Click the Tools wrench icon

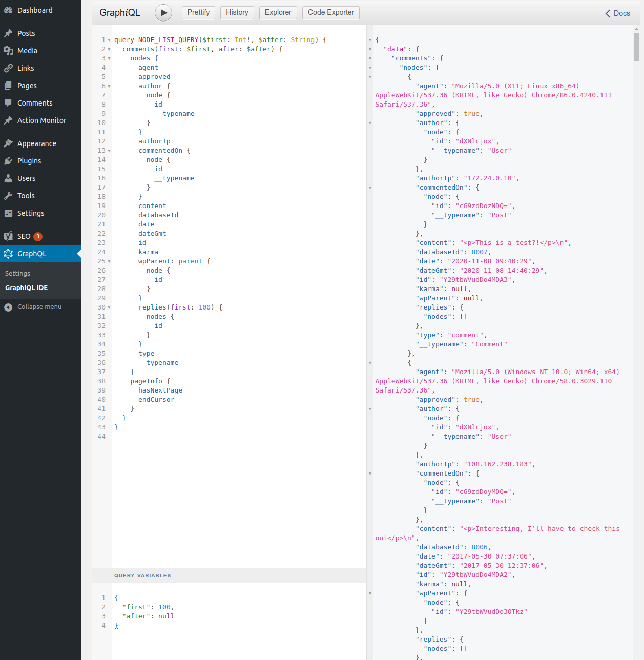[8, 196]
